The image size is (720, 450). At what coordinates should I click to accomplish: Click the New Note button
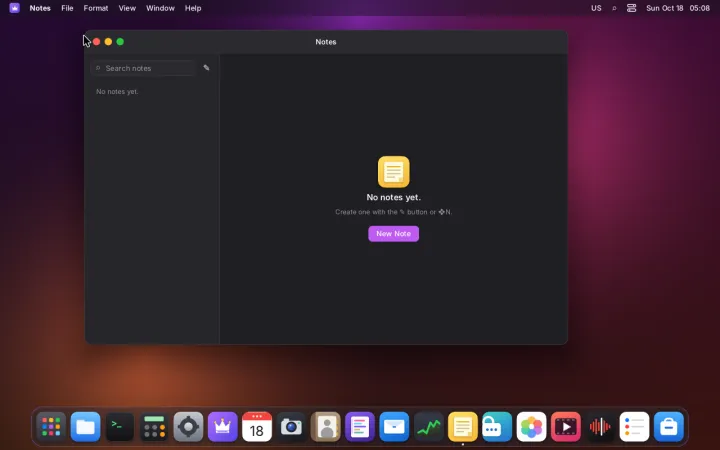click(394, 234)
